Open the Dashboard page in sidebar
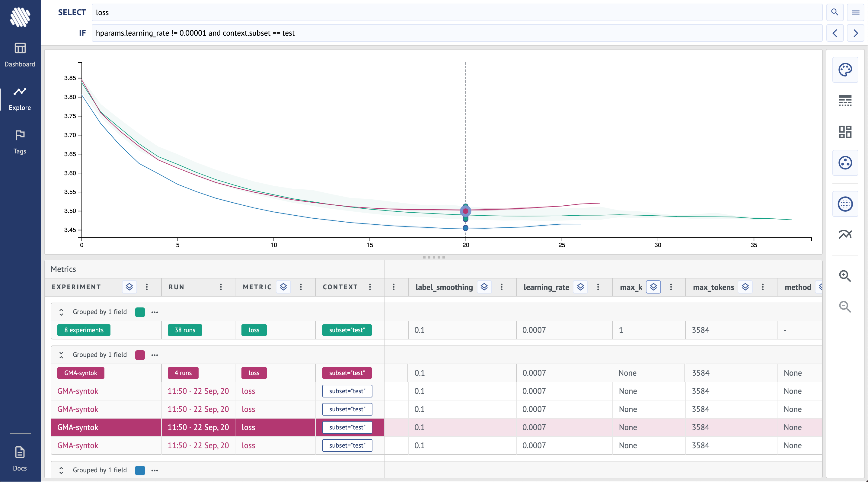Viewport: 868px width, 482px height. (x=20, y=55)
